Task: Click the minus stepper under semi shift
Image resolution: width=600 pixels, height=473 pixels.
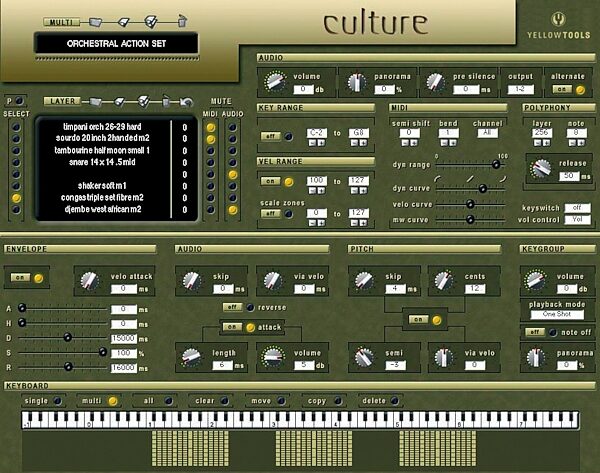Action: [406, 143]
